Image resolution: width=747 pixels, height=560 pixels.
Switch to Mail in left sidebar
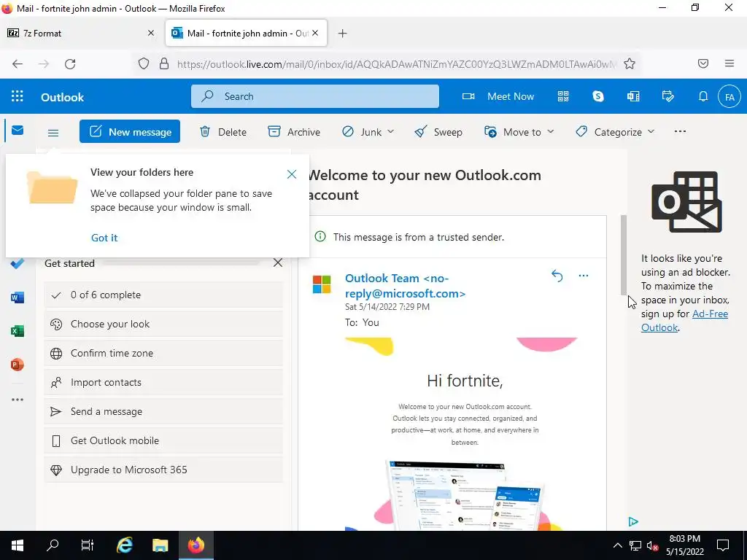coord(18,131)
